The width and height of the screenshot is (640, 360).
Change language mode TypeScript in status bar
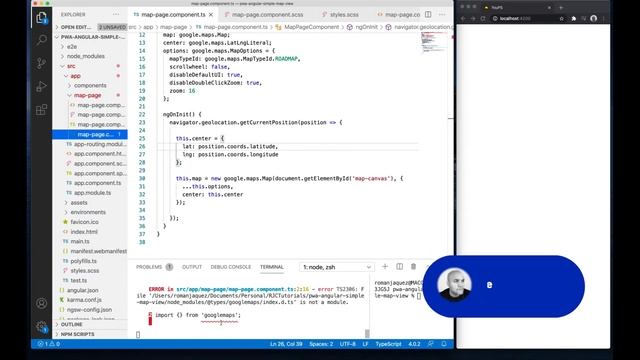tap(388, 344)
